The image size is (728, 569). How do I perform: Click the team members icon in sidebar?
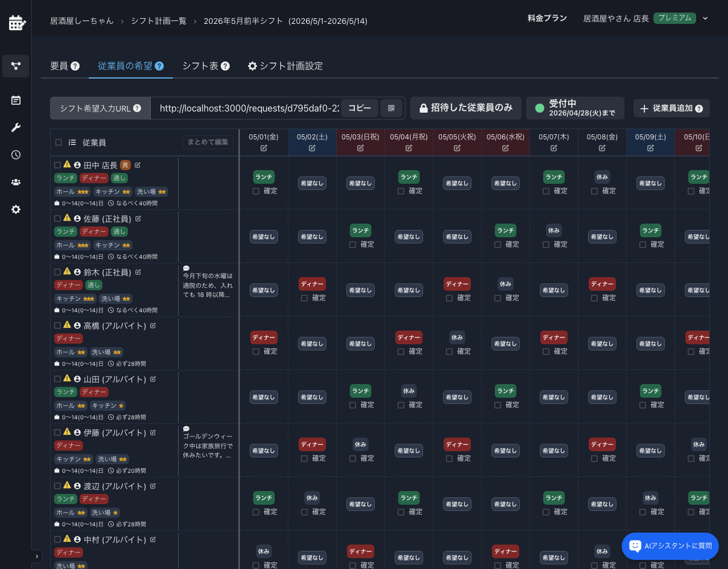coord(15,182)
